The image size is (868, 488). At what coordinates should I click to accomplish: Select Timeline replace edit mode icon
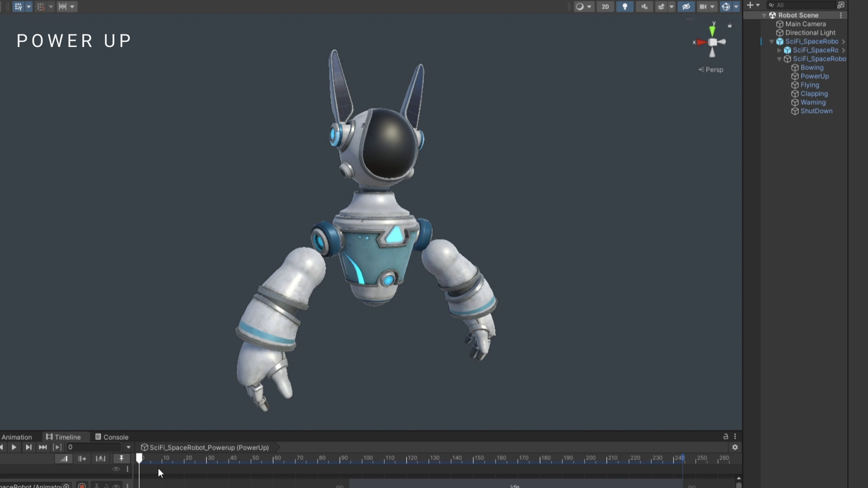[x=100, y=459]
